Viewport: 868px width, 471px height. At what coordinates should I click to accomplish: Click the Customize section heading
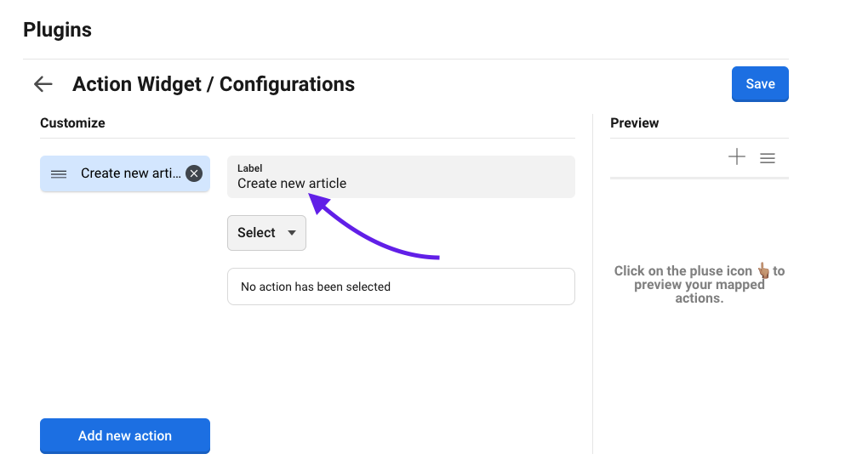click(72, 123)
